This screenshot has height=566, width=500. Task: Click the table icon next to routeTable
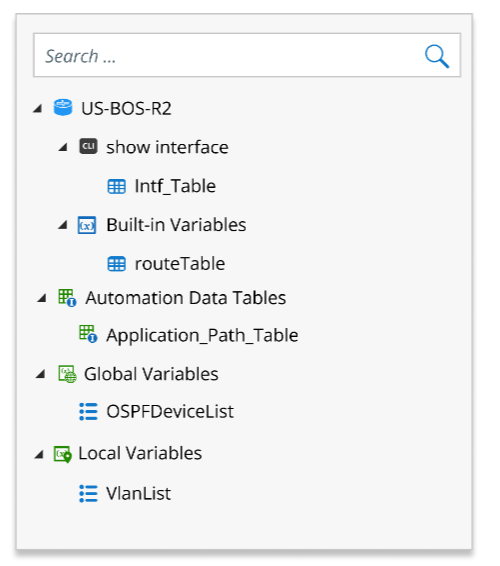pos(117,264)
